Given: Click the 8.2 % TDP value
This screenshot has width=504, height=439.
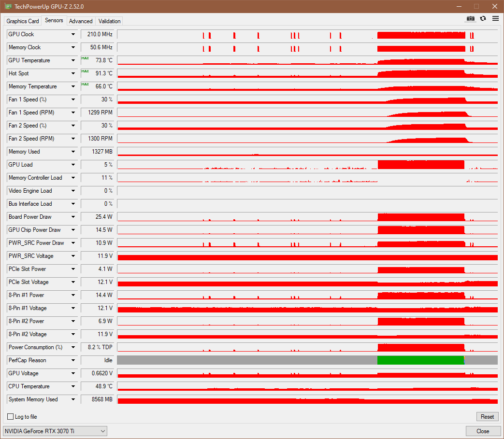Looking at the screenshot, I should [98, 347].
